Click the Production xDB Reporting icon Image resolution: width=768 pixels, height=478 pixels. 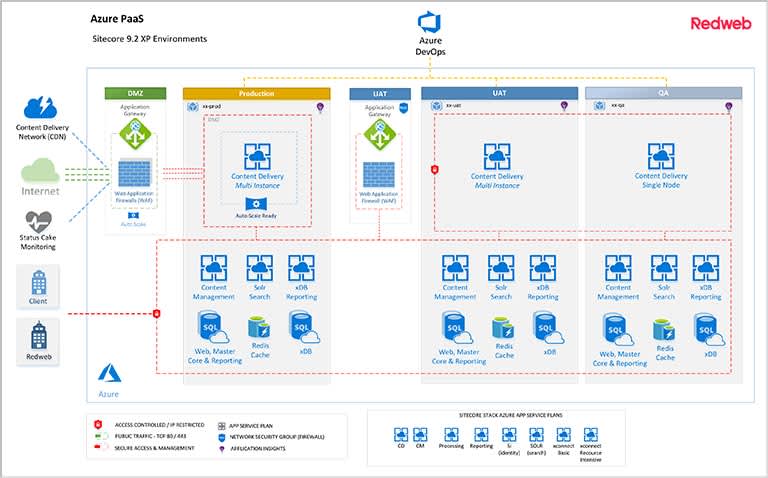(301, 268)
